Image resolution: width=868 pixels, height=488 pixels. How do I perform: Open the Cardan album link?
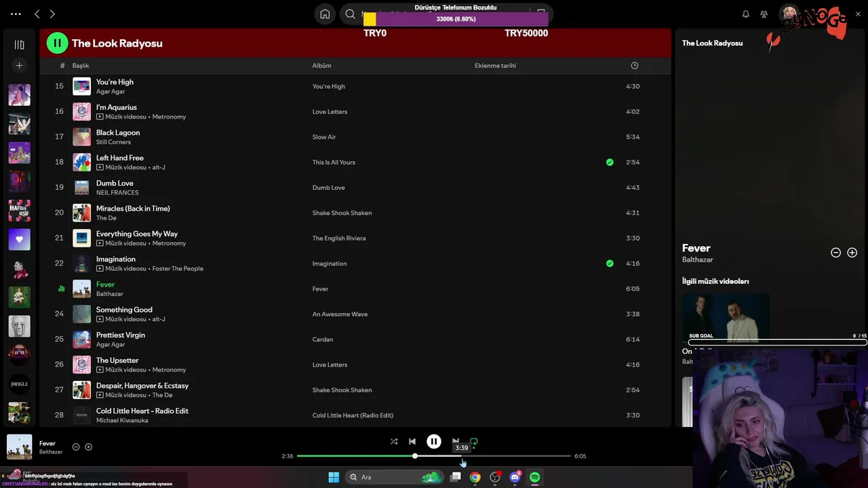[323, 340]
